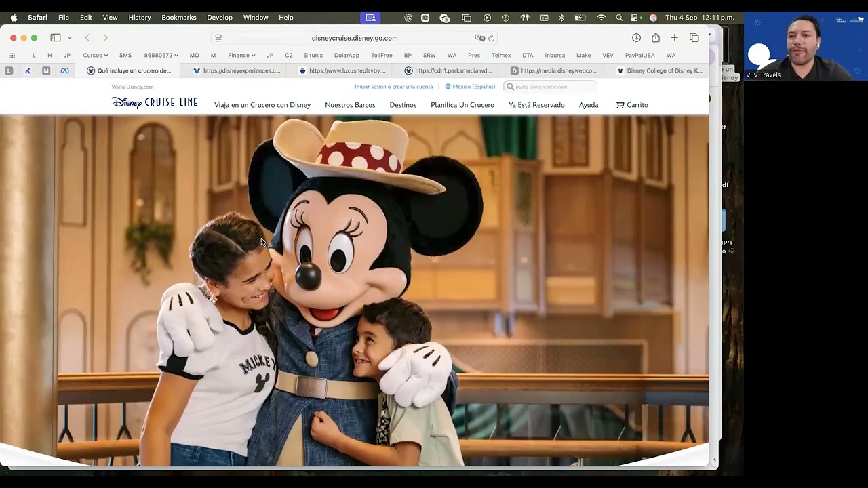The image size is (868, 488).
Task: Open the Apple menu
Action: click(x=14, y=18)
